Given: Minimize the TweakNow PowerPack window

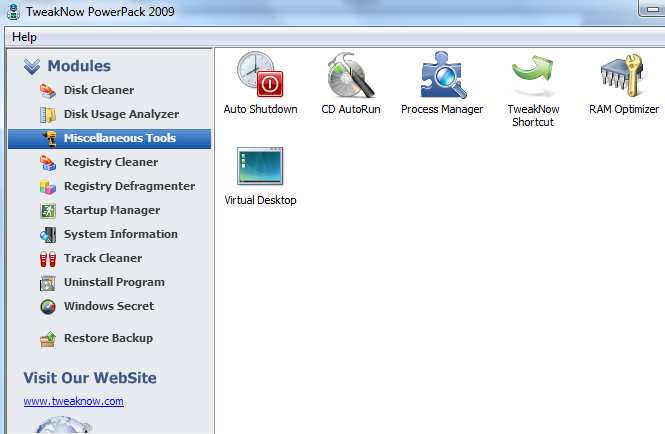Looking at the screenshot, I should pos(652,9).
